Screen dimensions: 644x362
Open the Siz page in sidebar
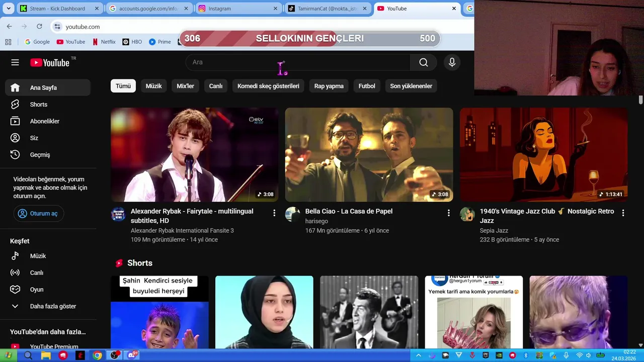coord(48,138)
